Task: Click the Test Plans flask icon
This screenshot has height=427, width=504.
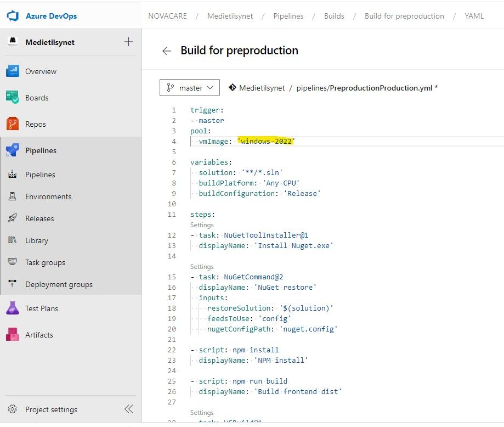Action: [x=13, y=308]
